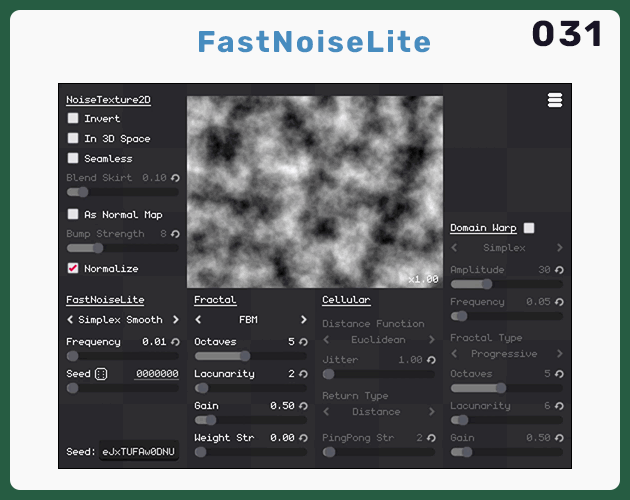Click the Octaves value 5 under Fractal
This screenshot has height=500, width=630.
[291, 342]
